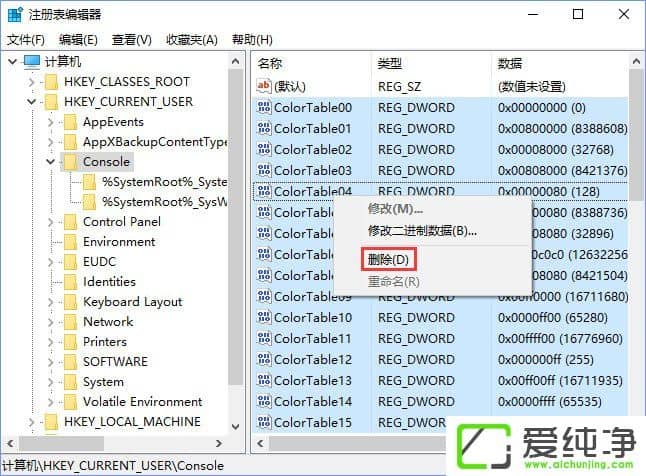
Task: Expand the Control Panel key
Action: point(51,222)
